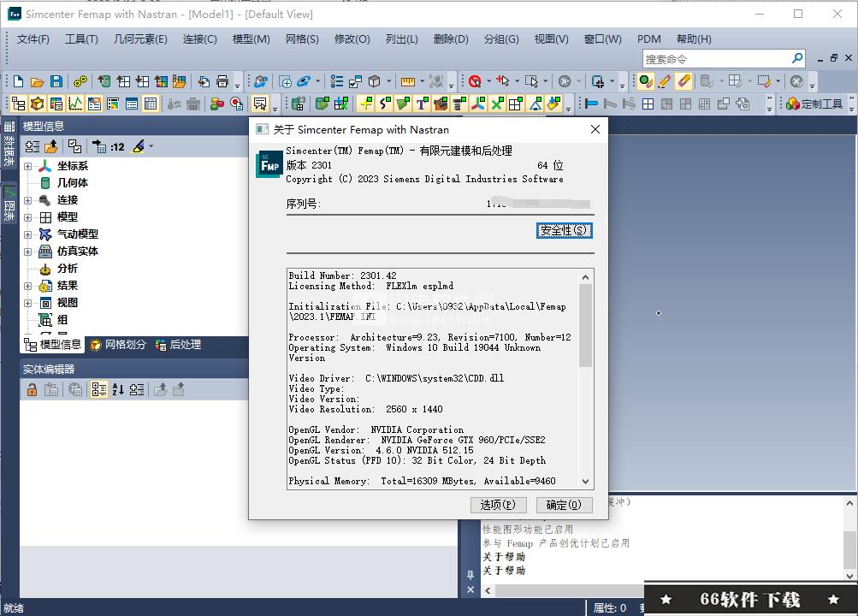Select the 组 tree item
The width and height of the screenshot is (858, 616).
(62, 320)
